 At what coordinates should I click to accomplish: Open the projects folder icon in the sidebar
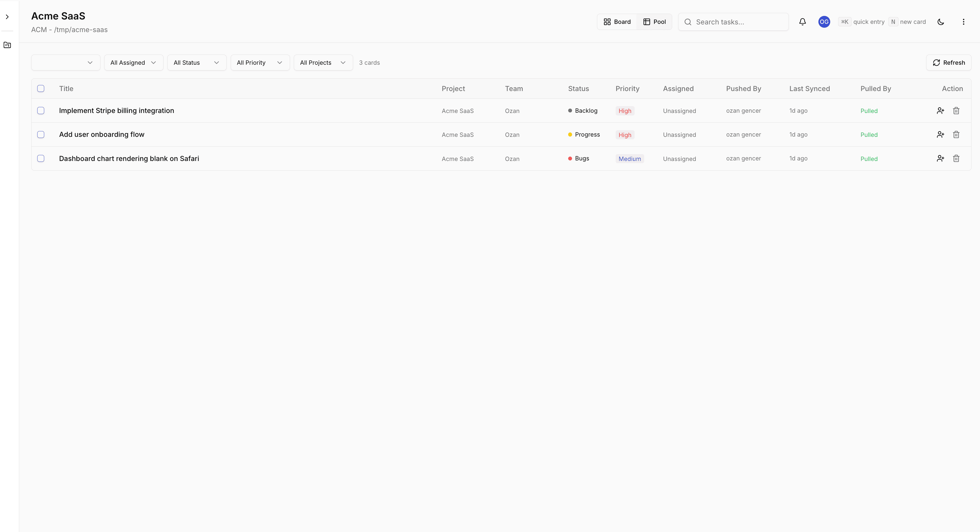(7, 45)
